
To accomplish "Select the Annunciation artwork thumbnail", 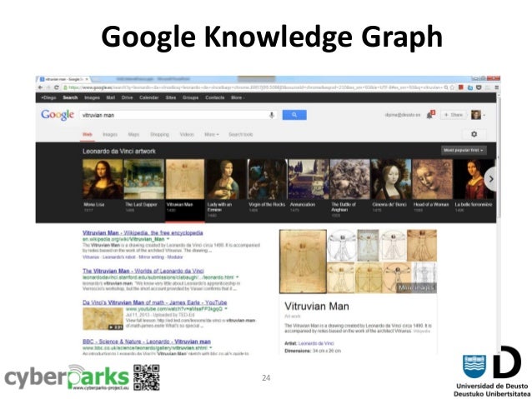I will point(309,179).
